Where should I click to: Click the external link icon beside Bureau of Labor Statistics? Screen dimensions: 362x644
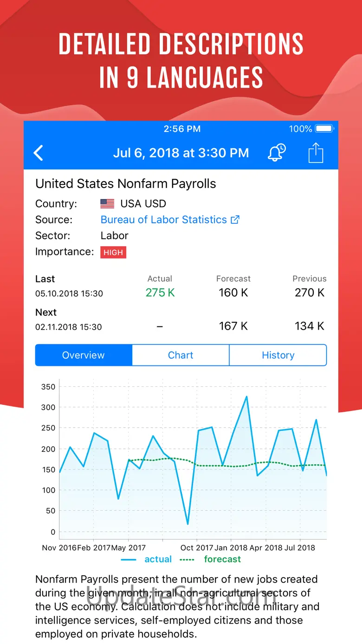(235, 220)
